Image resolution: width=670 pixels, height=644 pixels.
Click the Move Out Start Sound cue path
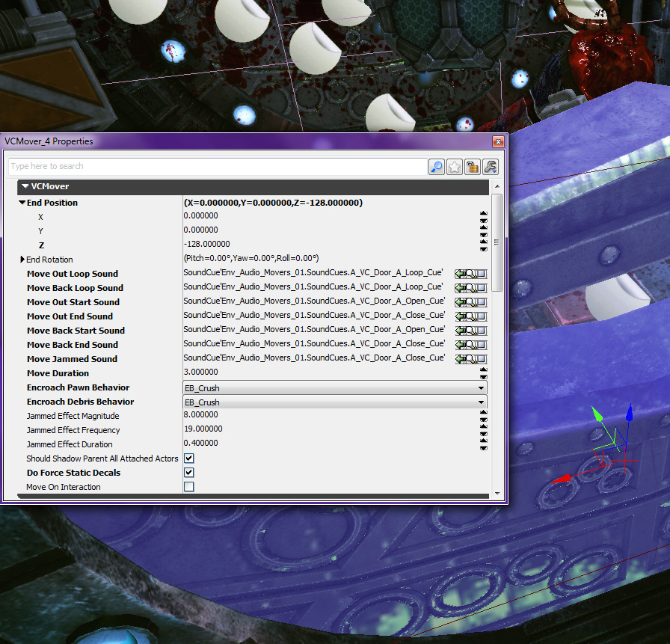[314, 301]
